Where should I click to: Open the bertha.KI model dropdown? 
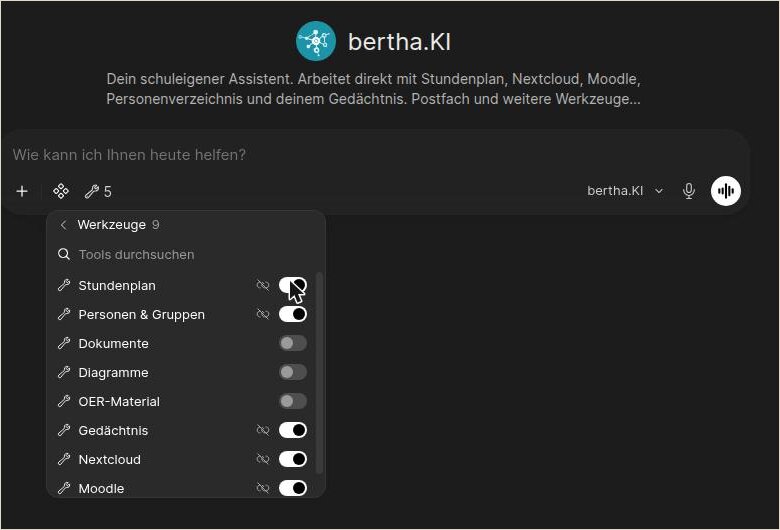[x=625, y=191]
